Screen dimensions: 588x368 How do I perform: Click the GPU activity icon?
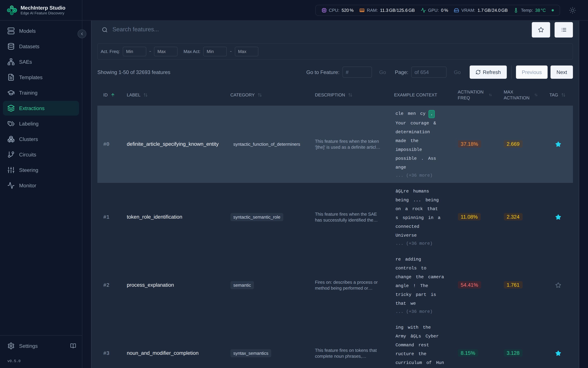tap(423, 10)
